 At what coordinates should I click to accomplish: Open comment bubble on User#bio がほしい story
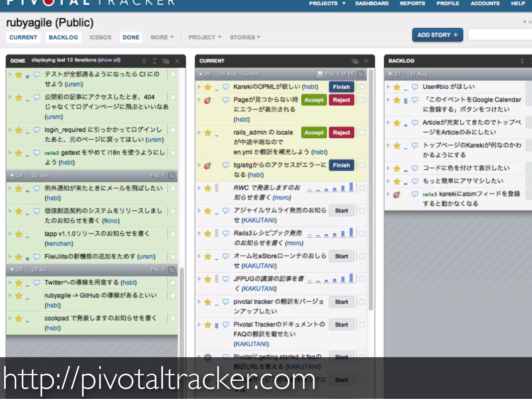tap(415, 87)
